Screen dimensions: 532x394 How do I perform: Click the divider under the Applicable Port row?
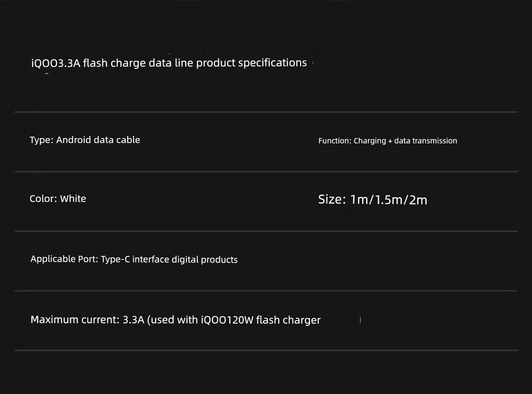click(266, 291)
